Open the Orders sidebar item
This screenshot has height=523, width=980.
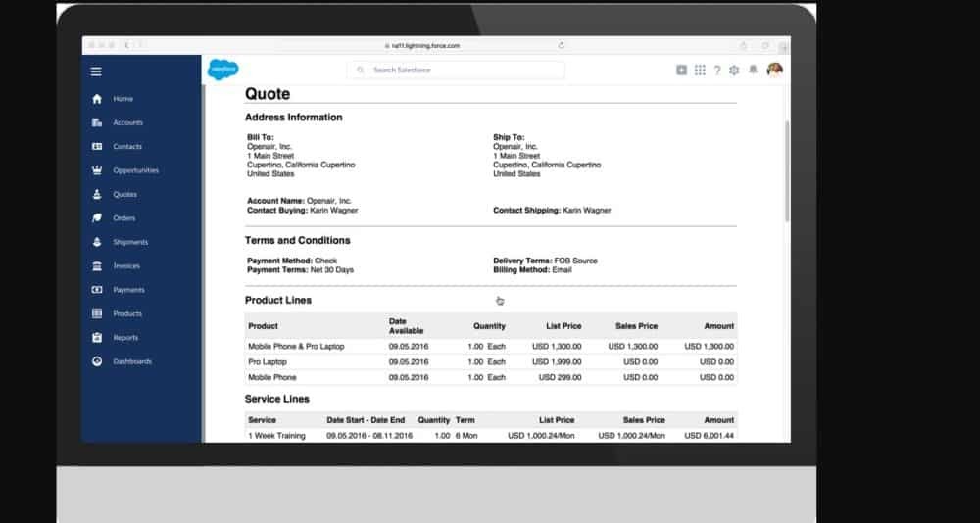pyautogui.click(x=124, y=218)
